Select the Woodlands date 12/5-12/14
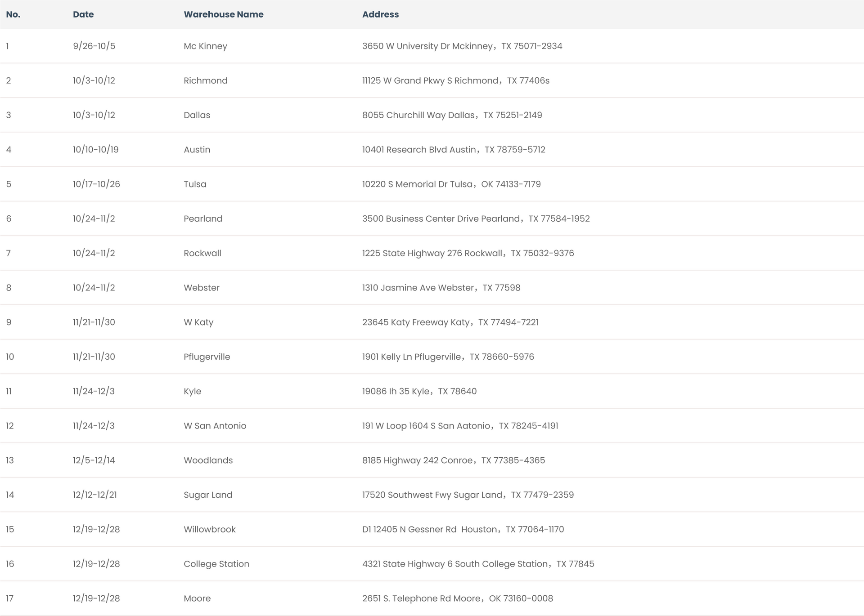Screen dimensions: 864x616 pyautogui.click(x=94, y=460)
